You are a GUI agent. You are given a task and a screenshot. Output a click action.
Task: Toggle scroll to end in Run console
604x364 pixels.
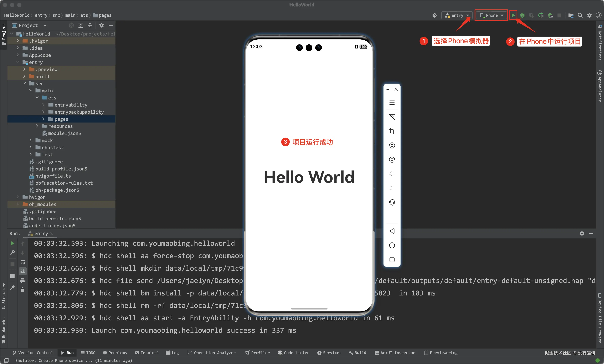[x=23, y=271]
